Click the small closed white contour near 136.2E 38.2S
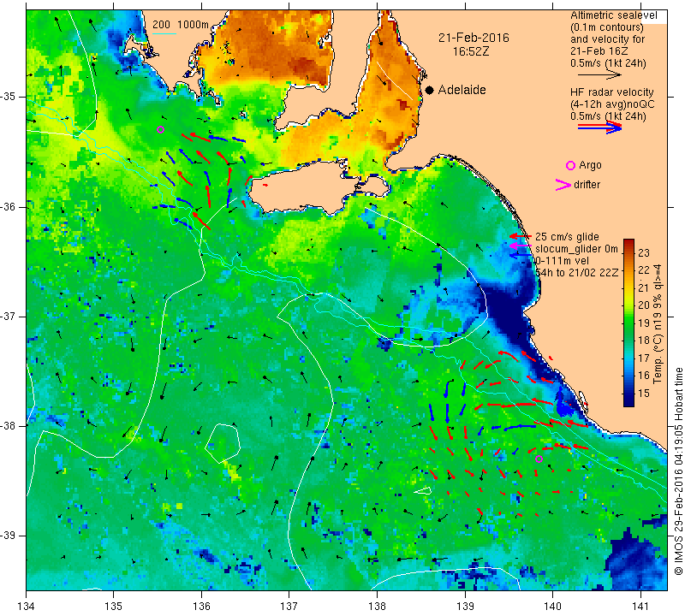This screenshot has height=616, width=685. [x=223, y=442]
